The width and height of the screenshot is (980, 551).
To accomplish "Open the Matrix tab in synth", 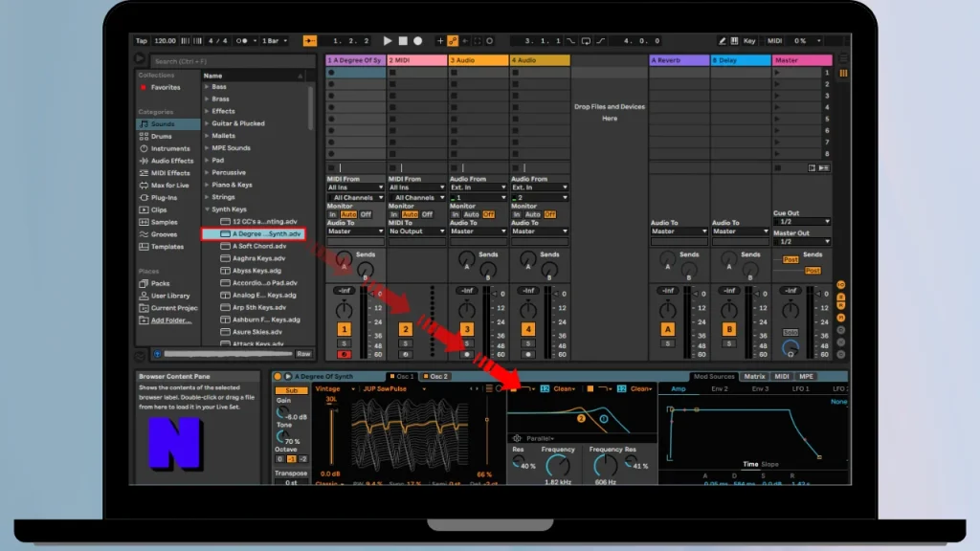I will pyautogui.click(x=754, y=376).
